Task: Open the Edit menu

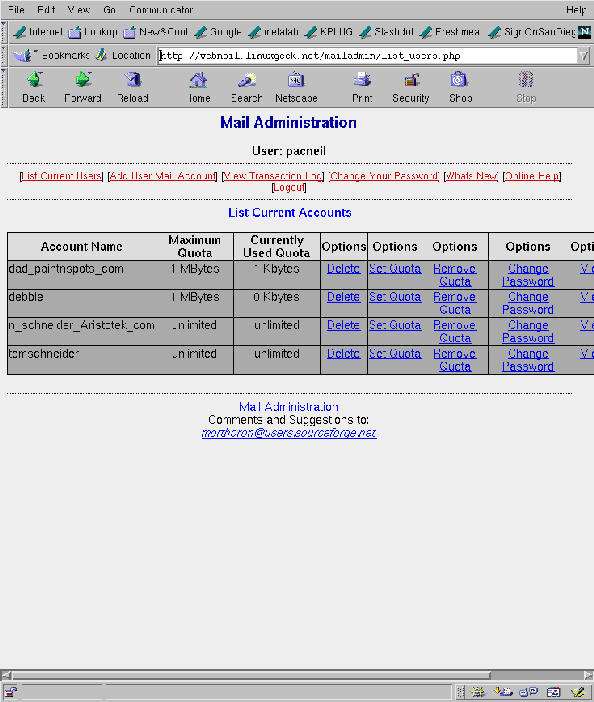Action: click(x=46, y=9)
